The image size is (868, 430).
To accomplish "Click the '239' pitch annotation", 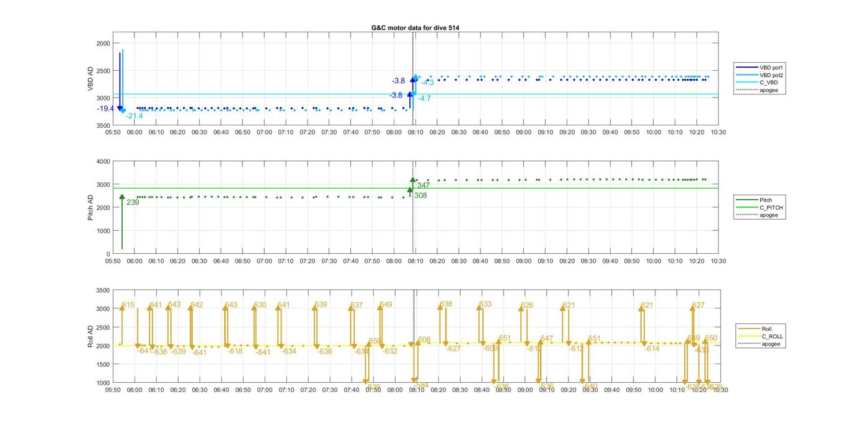I will (x=133, y=202).
